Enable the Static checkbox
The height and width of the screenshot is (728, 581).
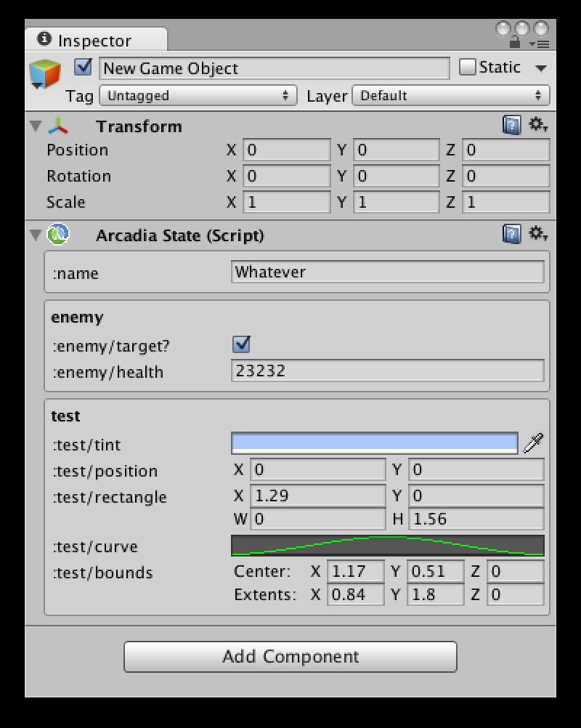tap(467, 68)
